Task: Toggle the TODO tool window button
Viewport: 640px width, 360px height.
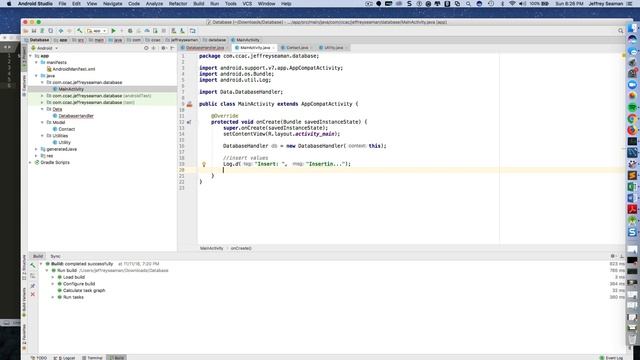Action: (x=39, y=358)
